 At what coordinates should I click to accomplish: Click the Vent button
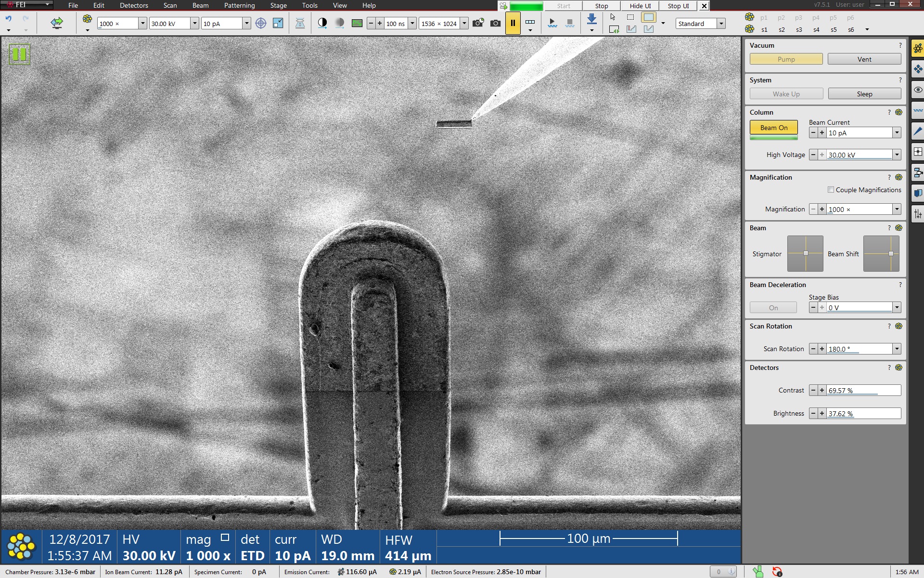pyautogui.click(x=864, y=59)
